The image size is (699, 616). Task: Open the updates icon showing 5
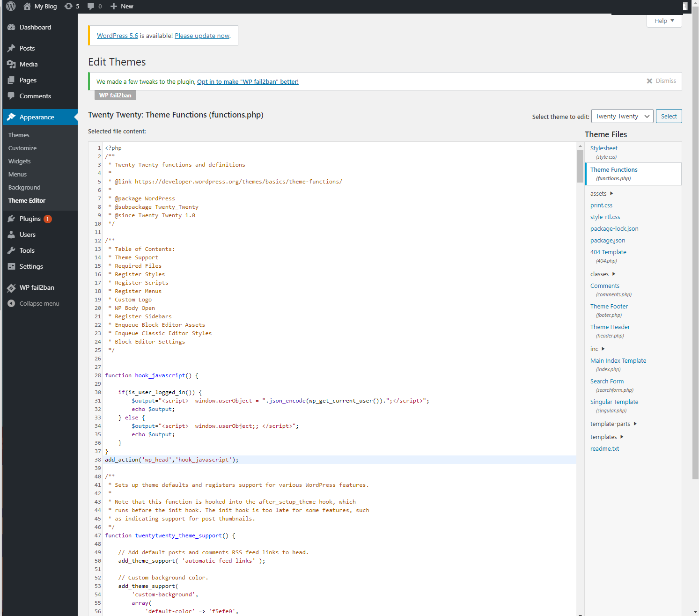click(x=68, y=6)
